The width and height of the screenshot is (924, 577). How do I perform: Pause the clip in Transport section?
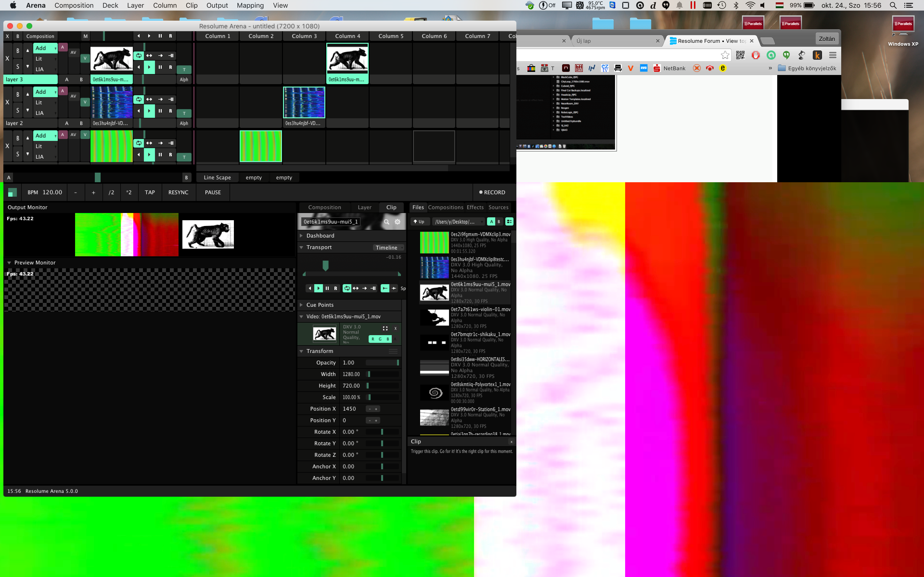[327, 288]
